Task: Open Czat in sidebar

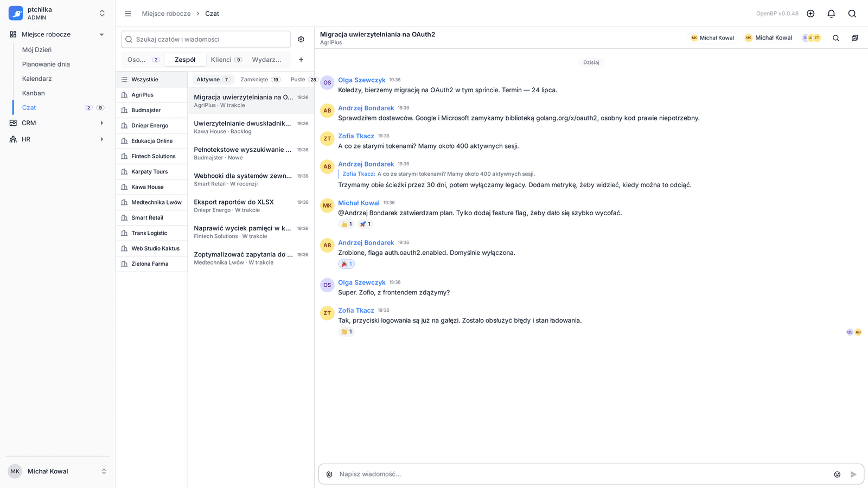Action: tap(29, 108)
